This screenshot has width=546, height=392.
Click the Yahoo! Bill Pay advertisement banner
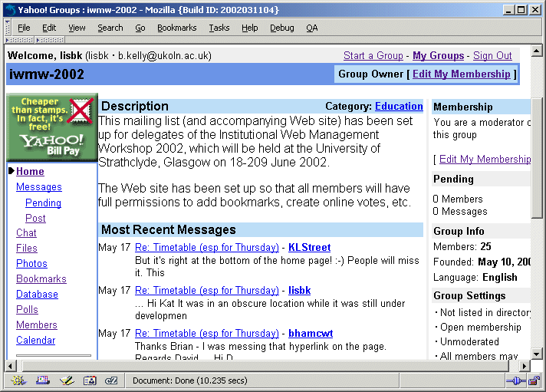(x=52, y=127)
